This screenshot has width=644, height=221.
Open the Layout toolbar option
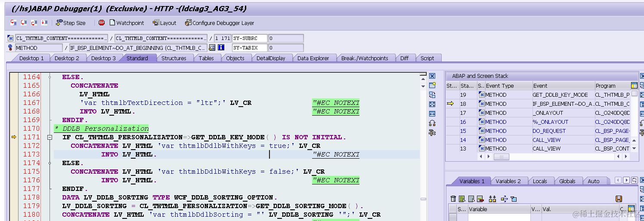click(x=165, y=23)
